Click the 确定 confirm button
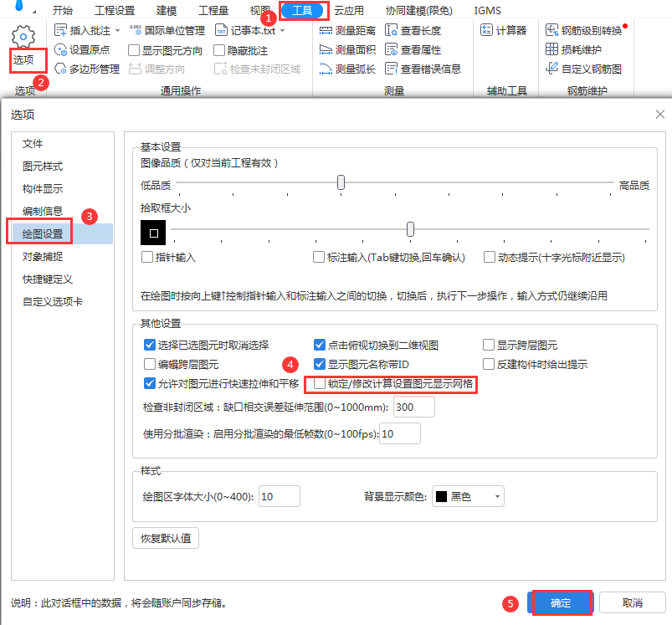This screenshot has height=625, width=672. tap(561, 602)
